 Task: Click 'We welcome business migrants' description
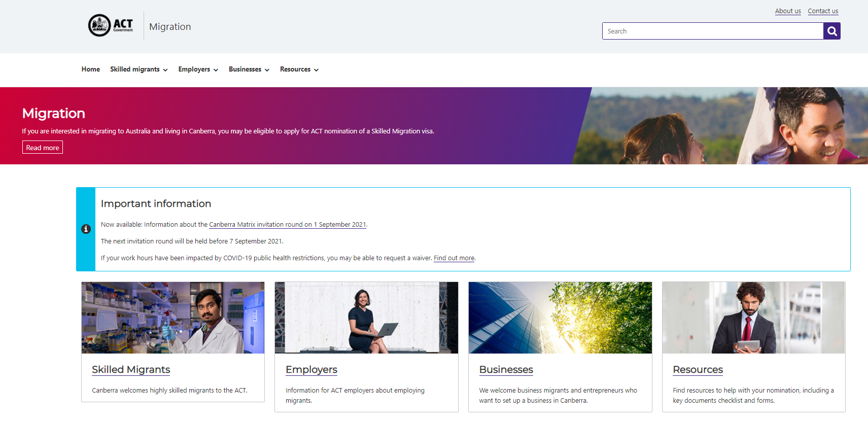pos(558,396)
